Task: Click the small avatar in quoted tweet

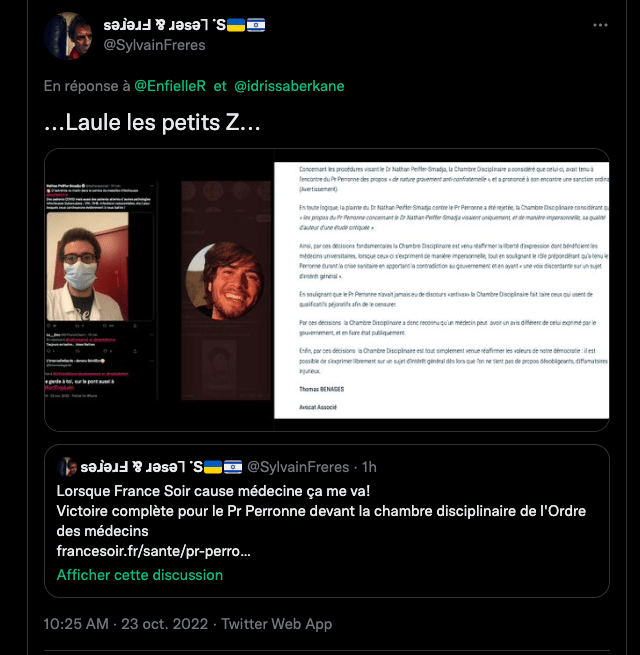Action: [x=66, y=467]
